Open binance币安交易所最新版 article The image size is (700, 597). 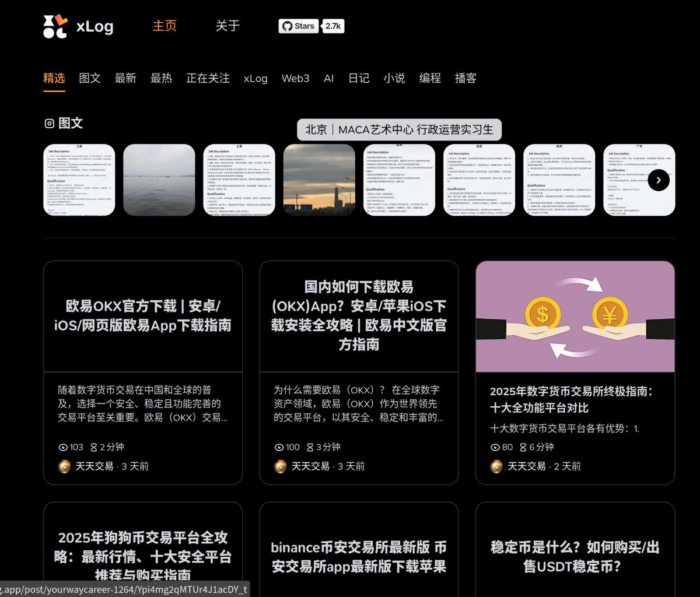(x=359, y=557)
